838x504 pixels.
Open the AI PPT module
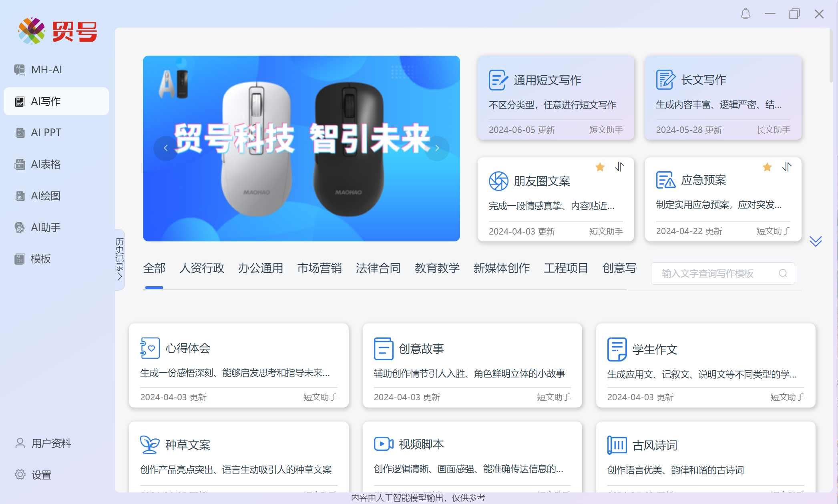click(56, 133)
